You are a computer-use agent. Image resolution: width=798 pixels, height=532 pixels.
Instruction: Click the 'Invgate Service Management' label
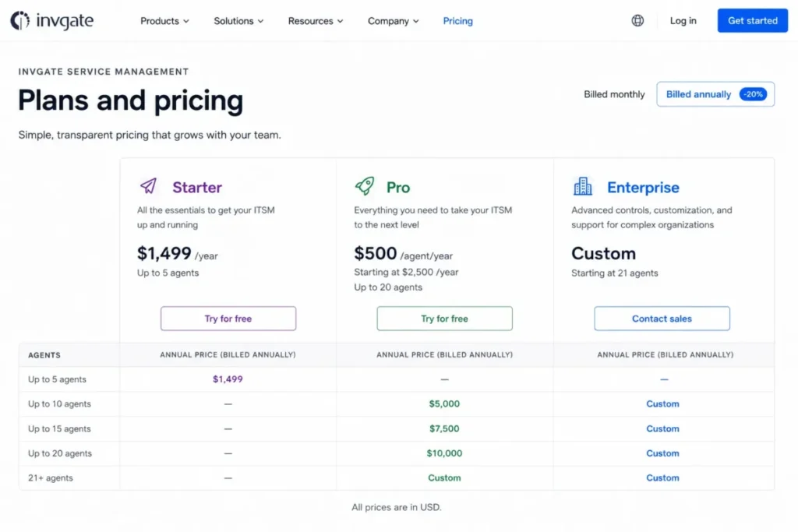(104, 72)
